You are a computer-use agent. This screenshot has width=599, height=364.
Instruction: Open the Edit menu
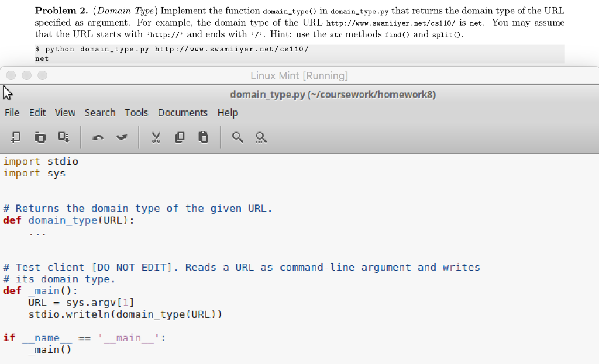coord(37,113)
